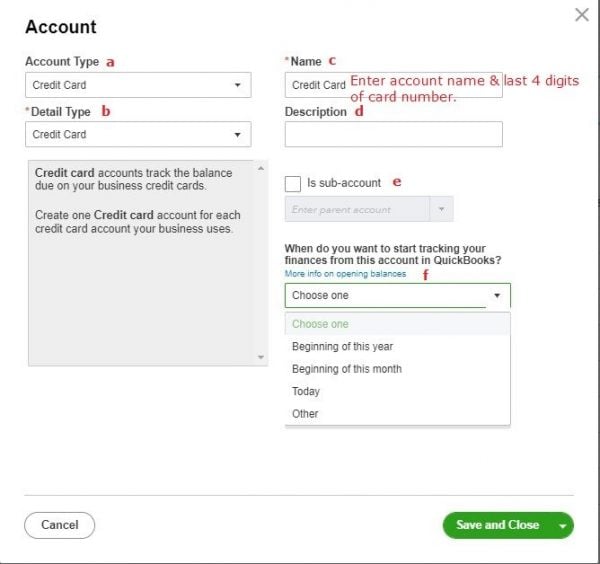Viewport: 600px width, 564px height.
Task: Click the Description text field
Action: pyautogui.click(x=393, y=134)
